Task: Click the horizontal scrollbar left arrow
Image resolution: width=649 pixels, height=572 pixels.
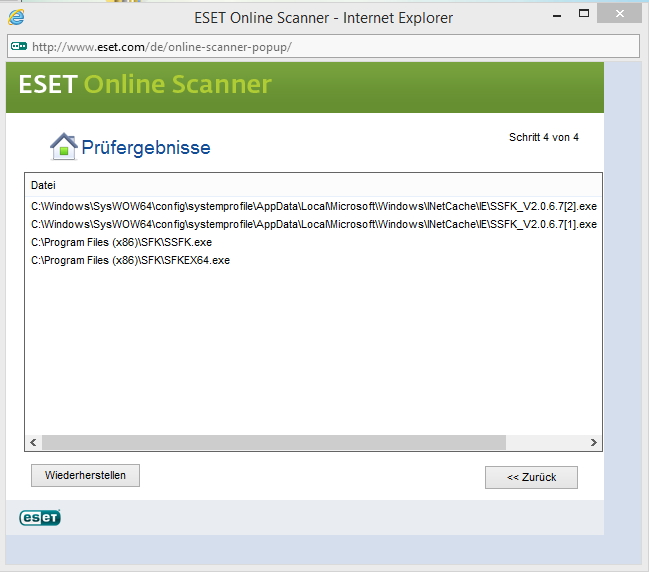Action: [x=33, y=442]
